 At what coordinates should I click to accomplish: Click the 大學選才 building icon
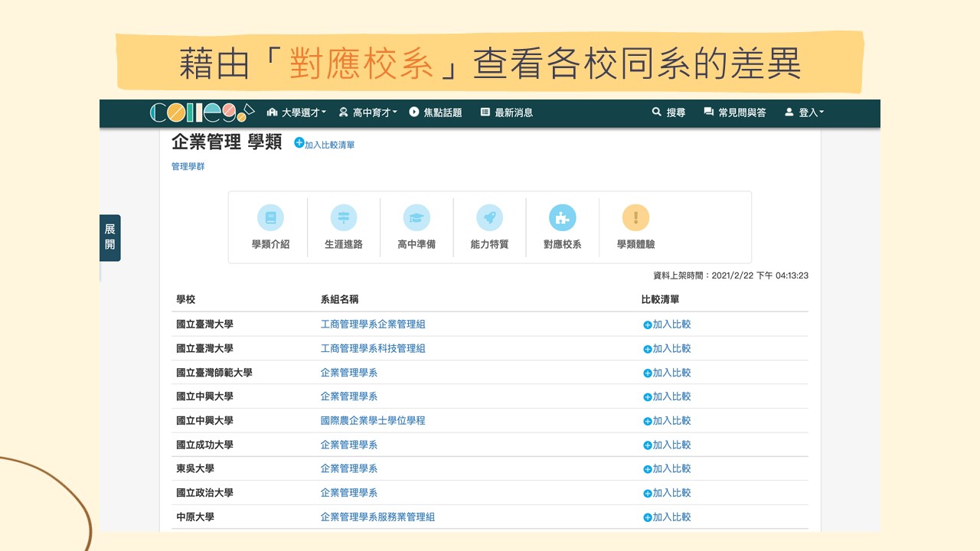point(272,112)
